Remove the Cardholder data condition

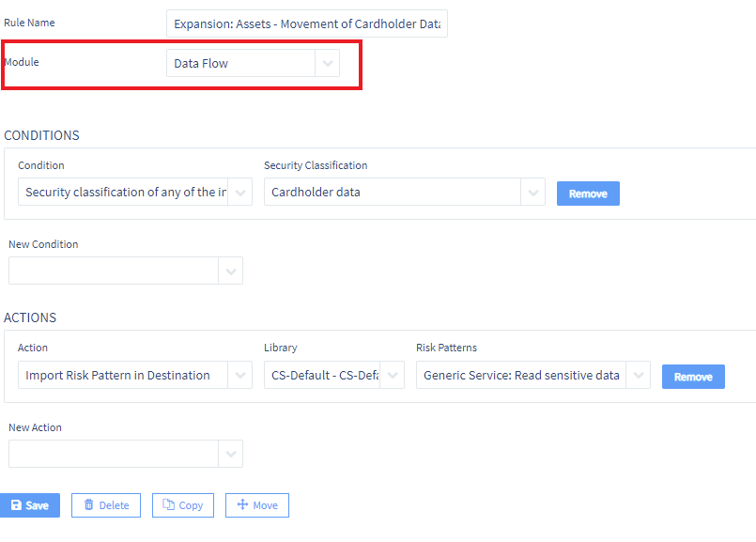click(x=588, y=193)
